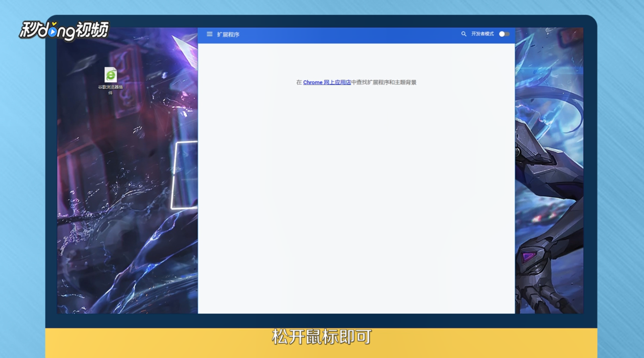
Task: Click the 开发者模式 label text
Action: (482, 34)
